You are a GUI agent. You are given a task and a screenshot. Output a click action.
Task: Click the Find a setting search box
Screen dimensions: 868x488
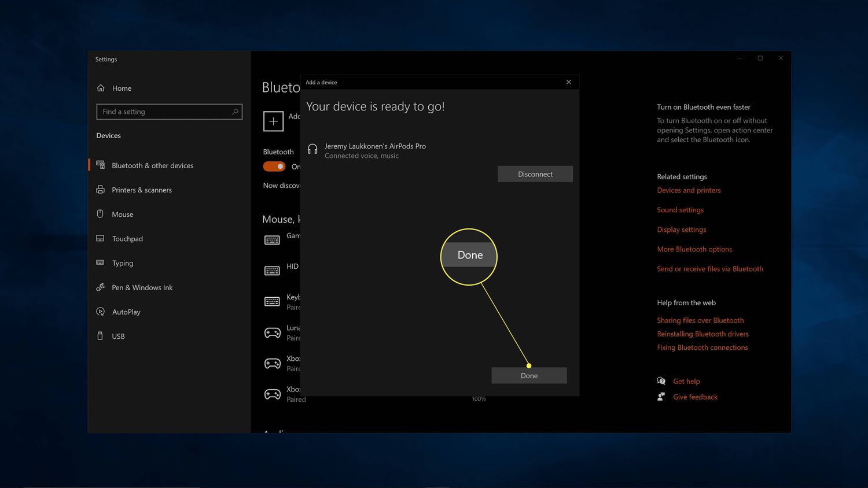click(165, 112)
